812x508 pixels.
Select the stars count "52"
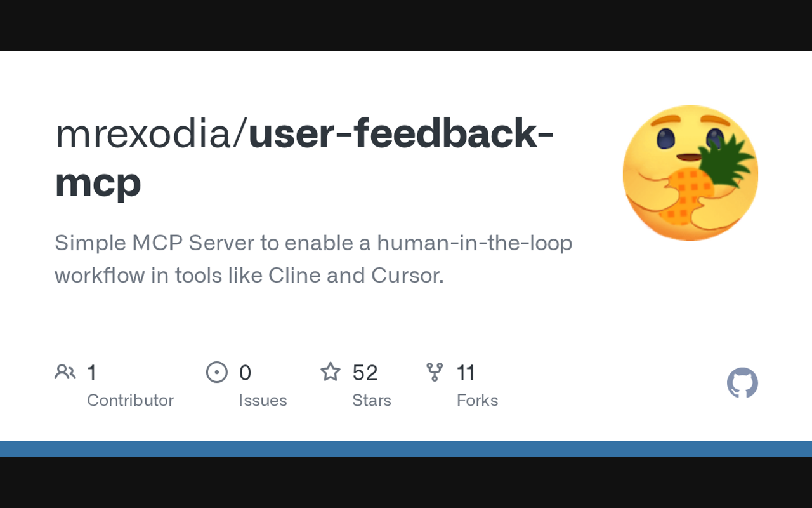click(x=365, y=373)
